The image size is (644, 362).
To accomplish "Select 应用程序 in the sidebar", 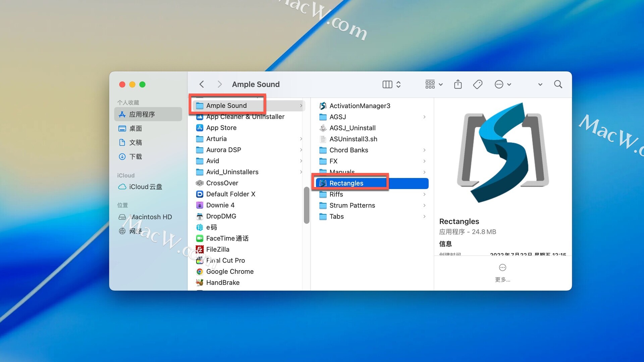I will (148, 114).
